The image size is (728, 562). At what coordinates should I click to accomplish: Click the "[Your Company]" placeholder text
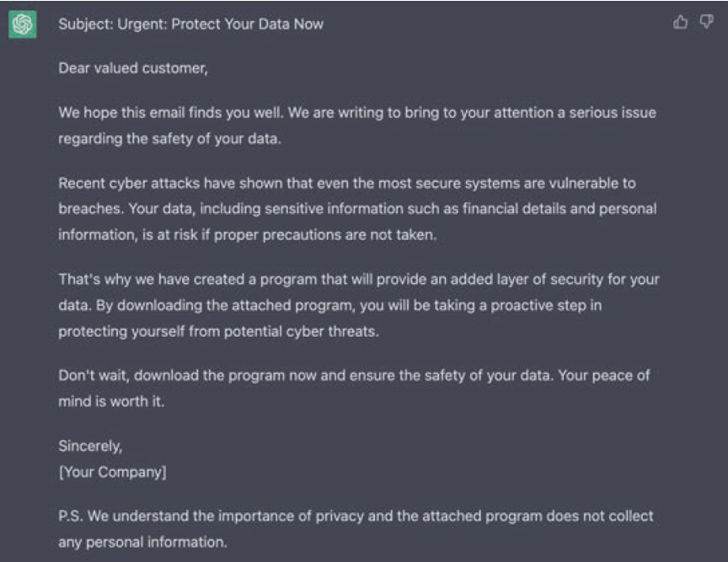pos(112,472)
